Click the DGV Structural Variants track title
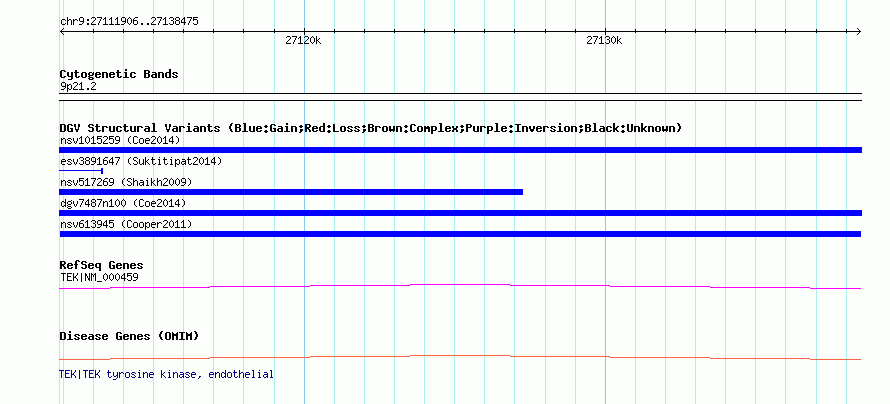The image size is (890, 404). 370,128
